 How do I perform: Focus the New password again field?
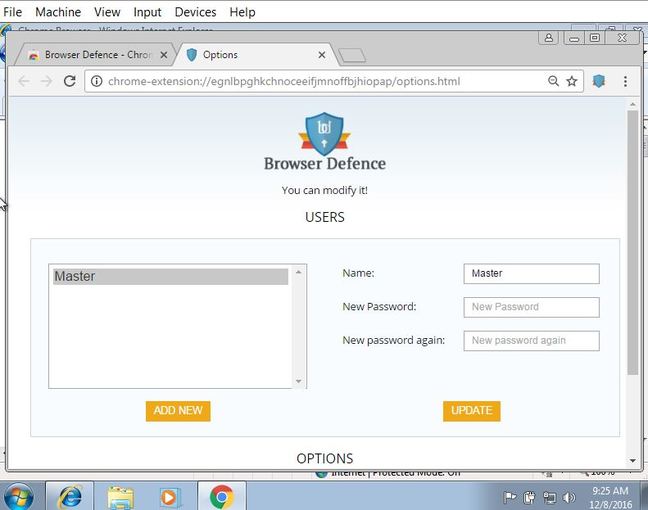[x=531, y=341]
